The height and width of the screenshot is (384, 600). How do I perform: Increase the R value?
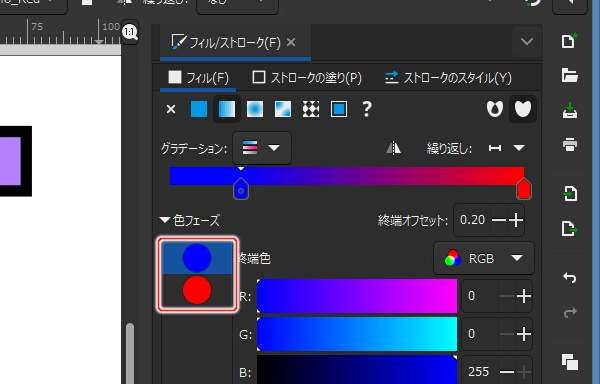(x=523, y=296)
